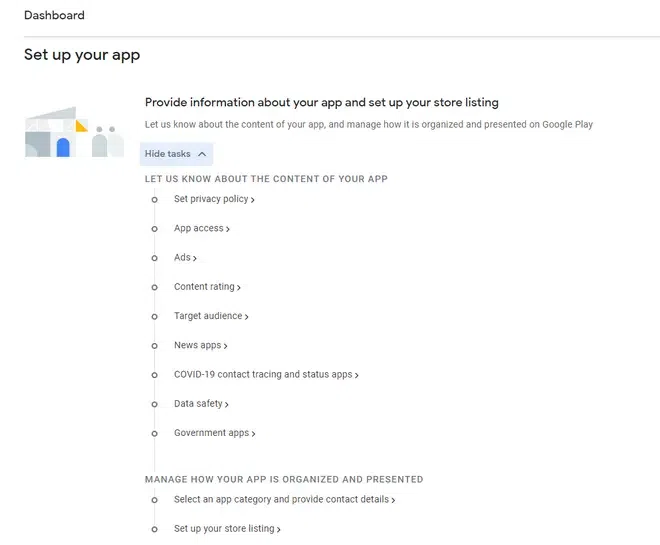Click the status circle beside Set up your store listing
660x545 pixels.
154,529
